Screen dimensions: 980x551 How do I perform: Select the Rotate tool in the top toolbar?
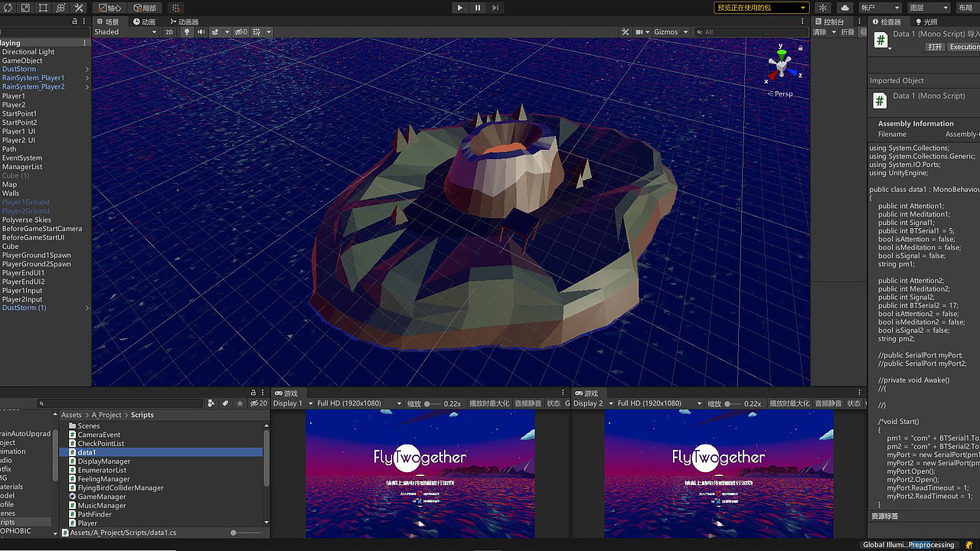(8, 8)
